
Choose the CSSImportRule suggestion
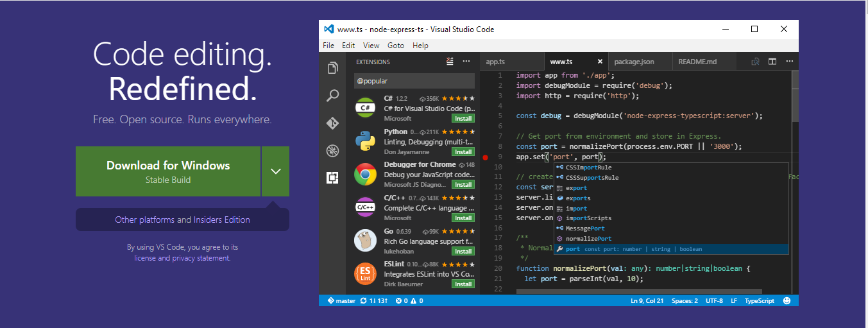click(x=671, y=168)
